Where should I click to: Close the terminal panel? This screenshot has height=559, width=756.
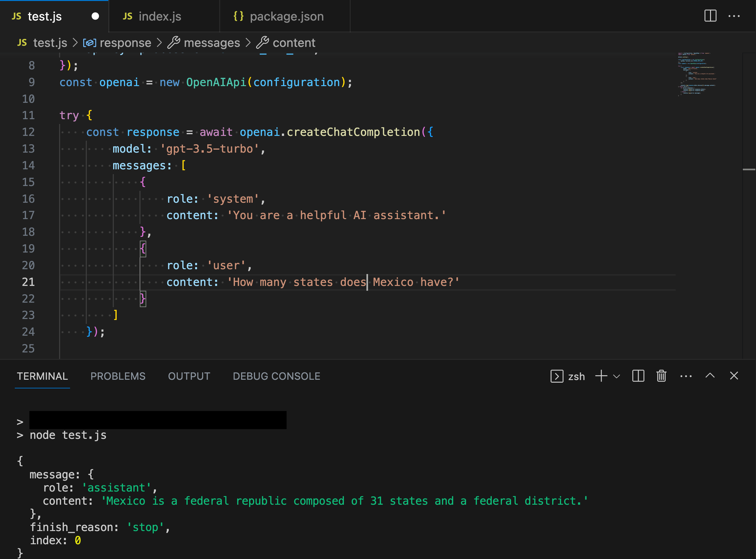click(x=733, y=376)
